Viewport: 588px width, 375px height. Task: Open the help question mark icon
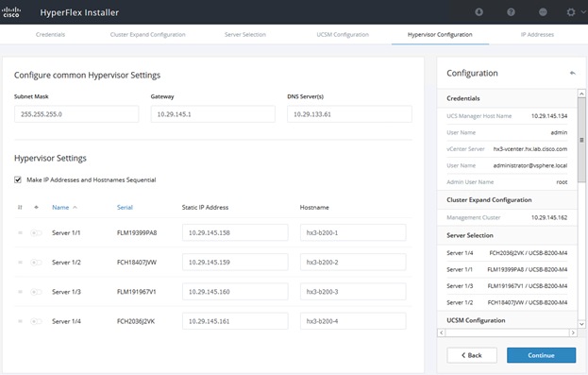pos(511,12)
